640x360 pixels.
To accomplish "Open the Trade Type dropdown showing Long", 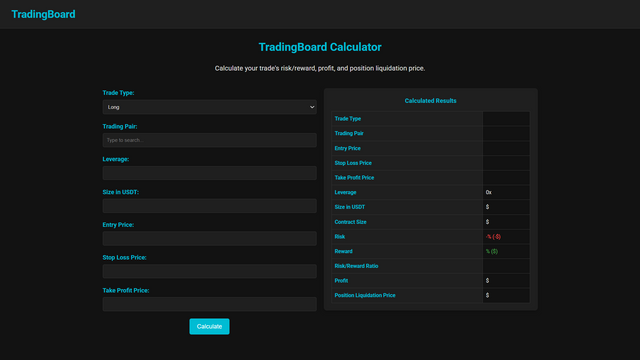I will pyautogui.click(x=209, y=107).
